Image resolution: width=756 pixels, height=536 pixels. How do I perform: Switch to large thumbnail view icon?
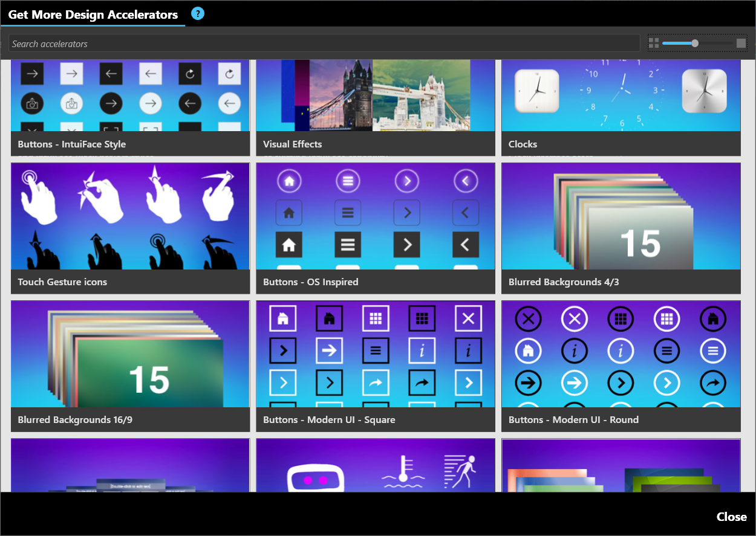741,43
